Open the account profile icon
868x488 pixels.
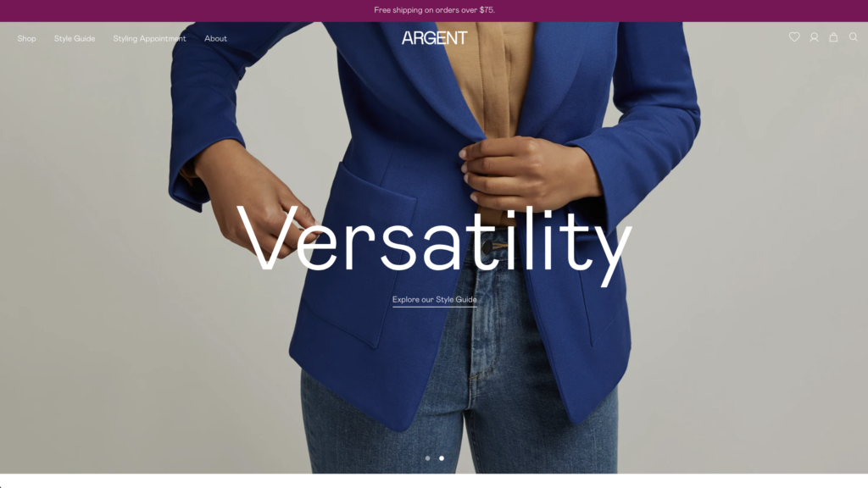814,37
